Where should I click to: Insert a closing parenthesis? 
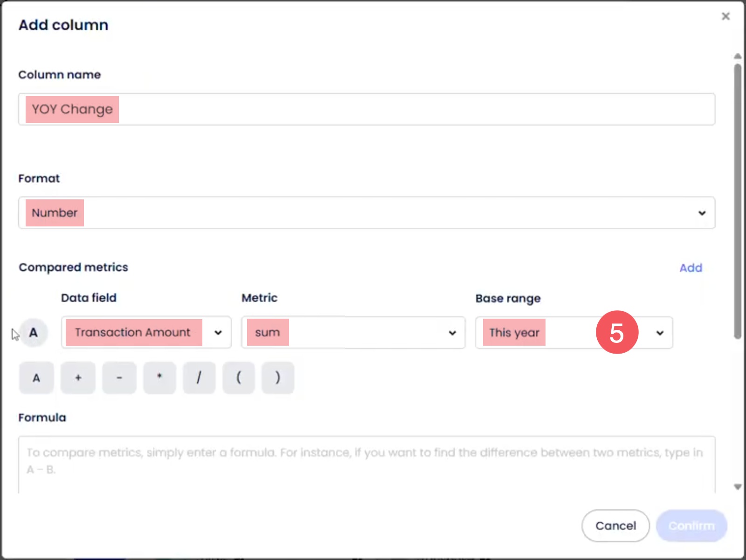click(278, 378)
